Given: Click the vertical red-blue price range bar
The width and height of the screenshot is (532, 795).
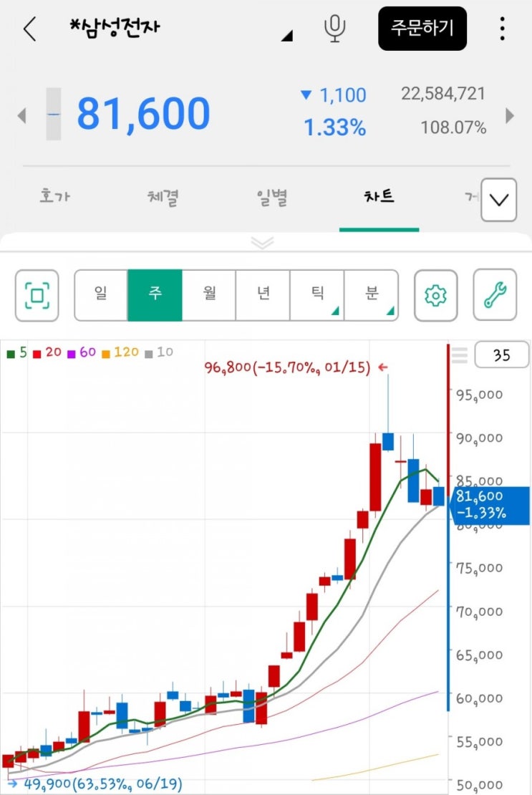Looking at the screenshot, I should 448,527.
